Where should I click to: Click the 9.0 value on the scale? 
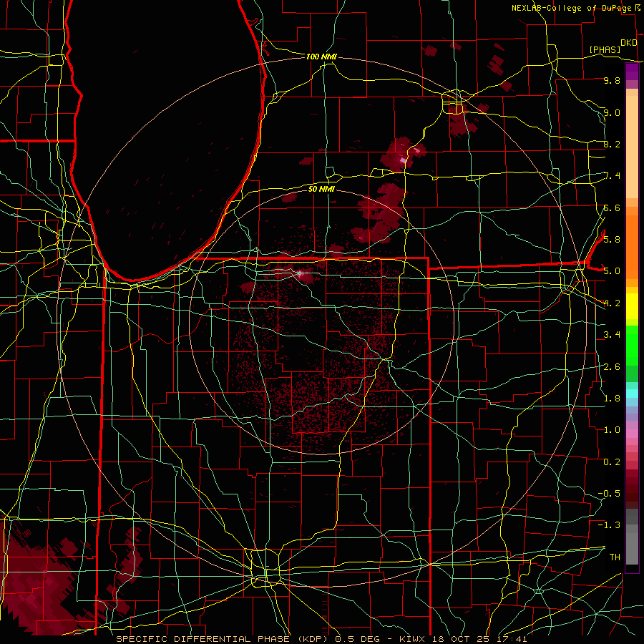coord(612,112)
